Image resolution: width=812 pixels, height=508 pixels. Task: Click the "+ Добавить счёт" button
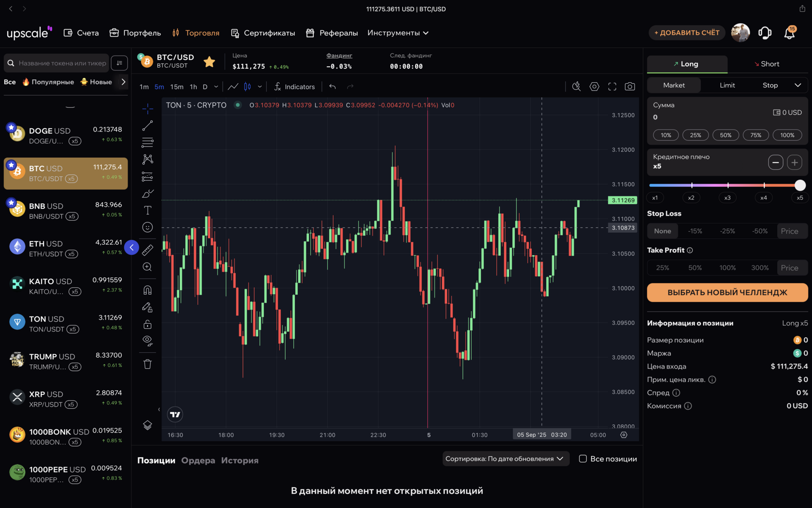[x=687, y=33]
